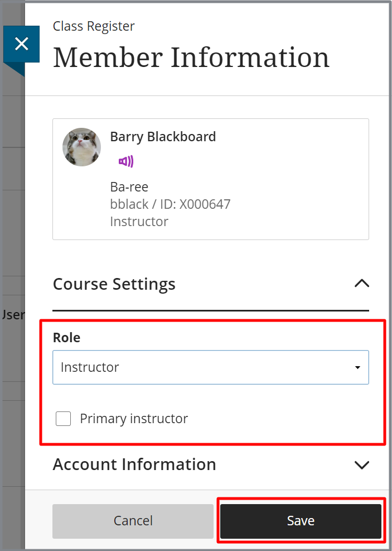Enable the Primary instructor checkbox

(x=64, y=419)
